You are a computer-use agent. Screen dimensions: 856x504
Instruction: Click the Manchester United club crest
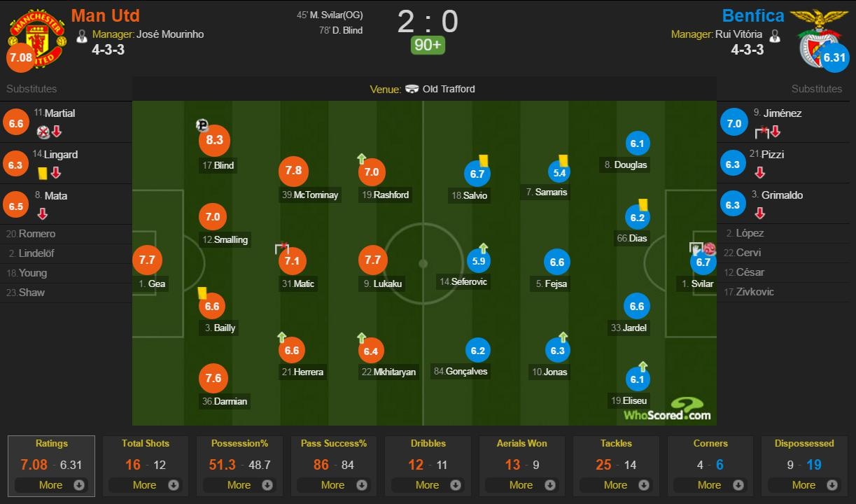click(x=37, y=39)
